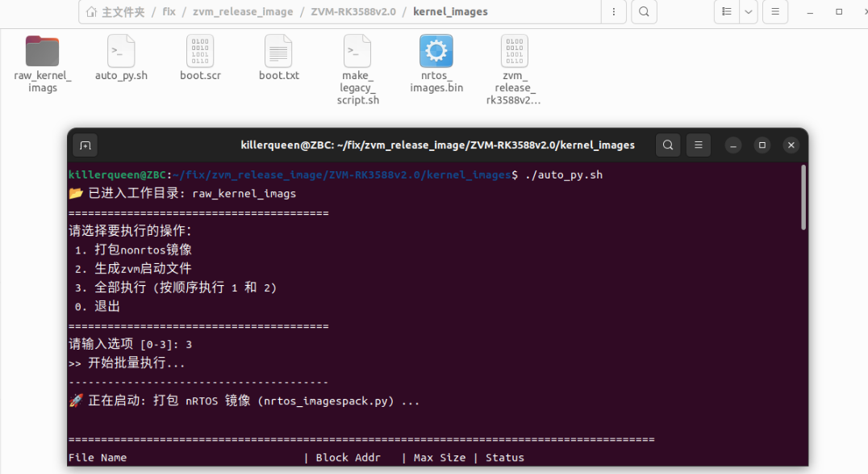Navigate to the fix breadcrumb folder
The width and height of the screenshot is (868, 474).
tap(169, 12)
